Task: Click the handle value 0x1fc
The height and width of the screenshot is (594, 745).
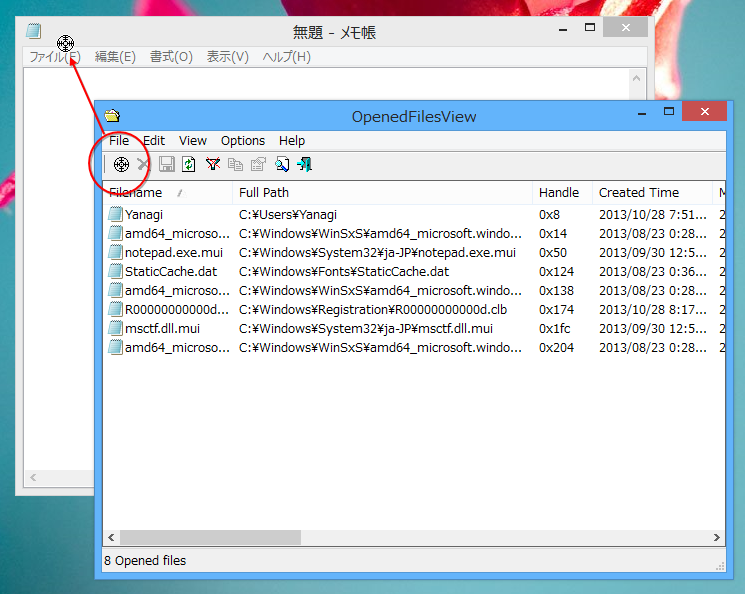Action: pos(554,329)
